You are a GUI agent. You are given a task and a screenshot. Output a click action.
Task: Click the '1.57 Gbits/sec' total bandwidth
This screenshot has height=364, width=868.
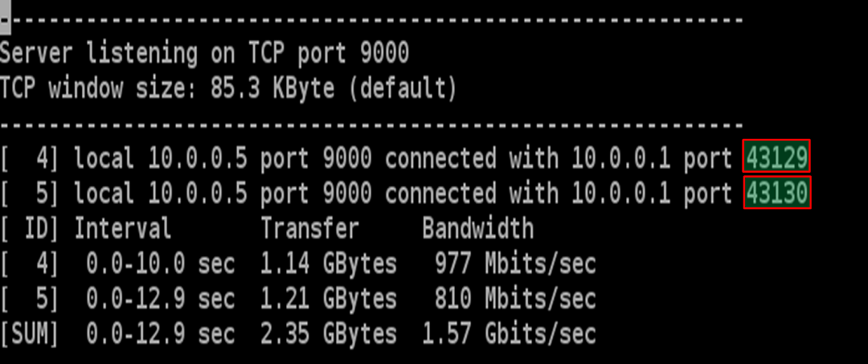[x=509, y=334]
